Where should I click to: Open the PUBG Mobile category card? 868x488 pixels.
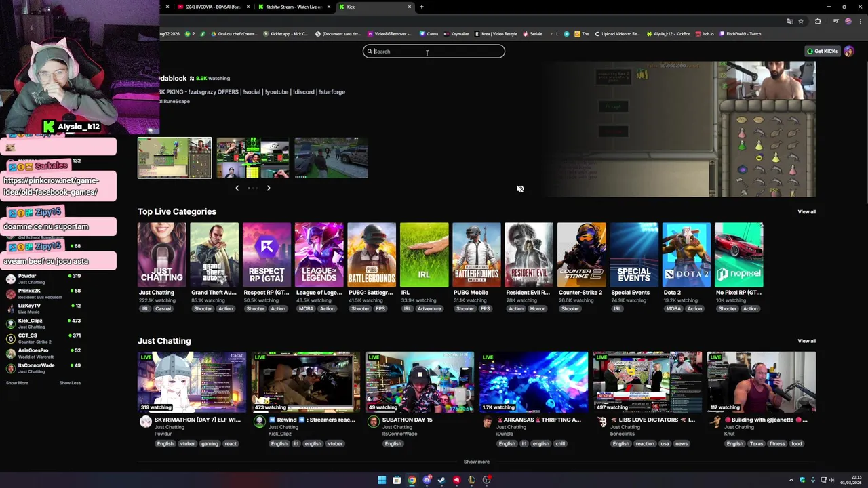pyautogui.click(x=477, y=255)
